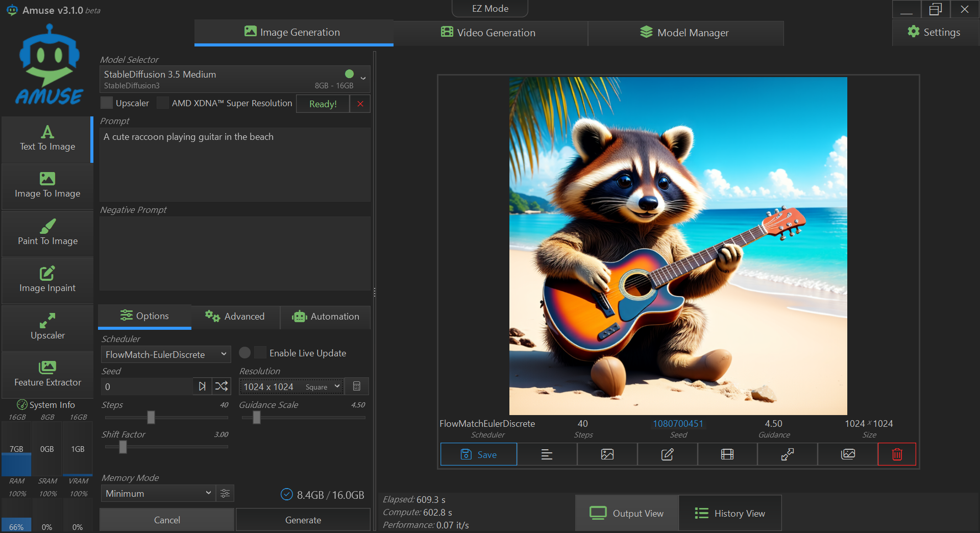This screenshot has width=980, height=533.
Task: Click the System Info gauge icon
Action: point(22,404)
